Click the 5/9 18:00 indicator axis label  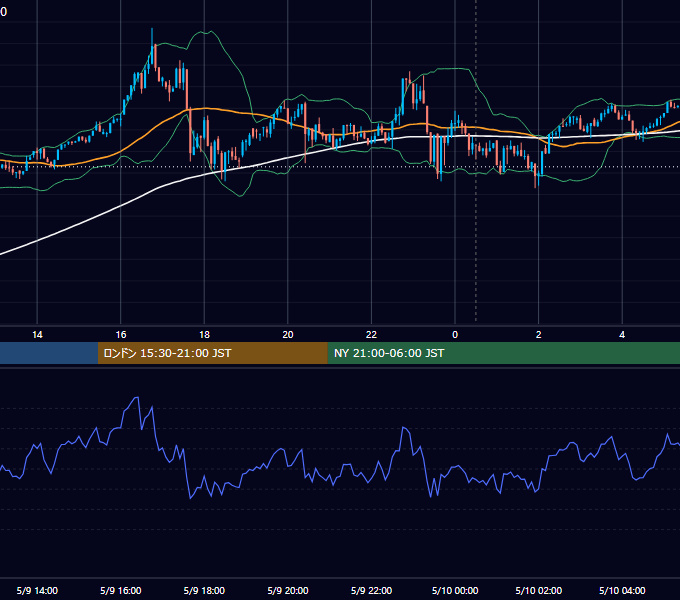pyautogui.click(x=204, y=590)
